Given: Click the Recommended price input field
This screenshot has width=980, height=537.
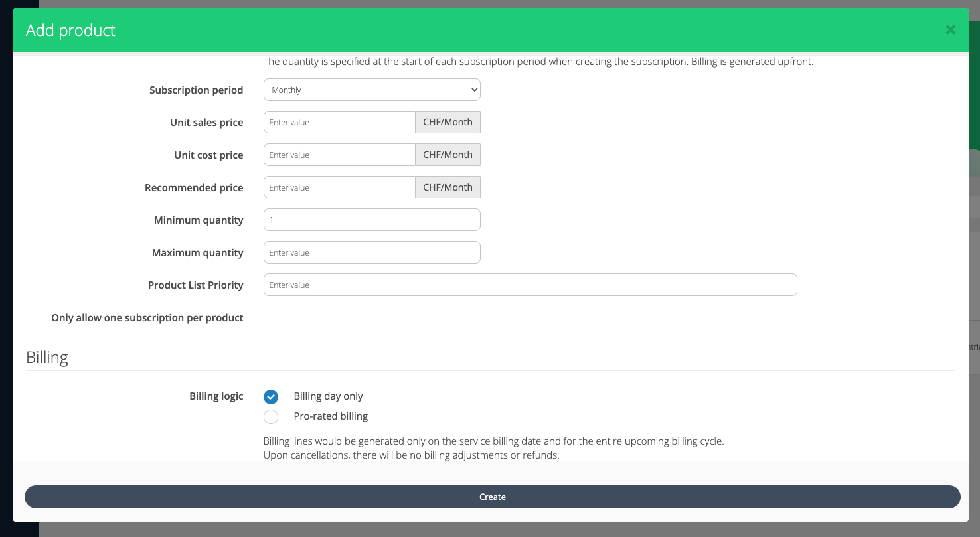Looking at the screenshot, I should [x=339, y=188].
